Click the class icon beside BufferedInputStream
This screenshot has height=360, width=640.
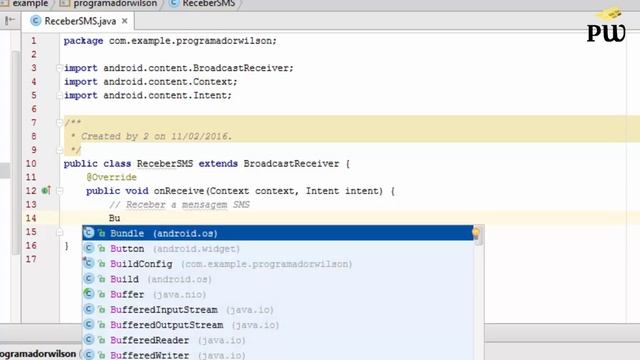point(89,309)
